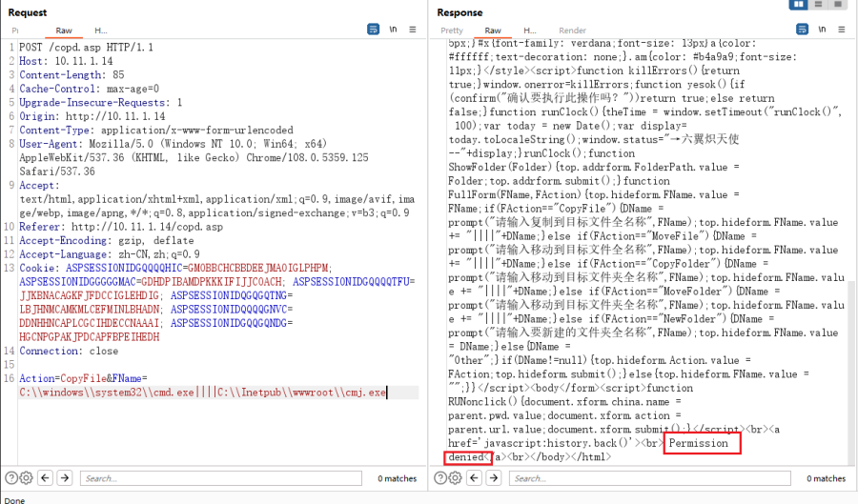
Task: Focus the Response search input field
Action: [x=650, y=478]
